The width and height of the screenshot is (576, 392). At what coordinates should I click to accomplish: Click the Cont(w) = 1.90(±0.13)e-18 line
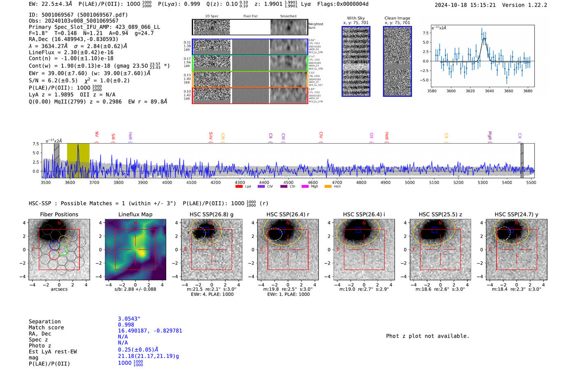click(x=99, y=66)
